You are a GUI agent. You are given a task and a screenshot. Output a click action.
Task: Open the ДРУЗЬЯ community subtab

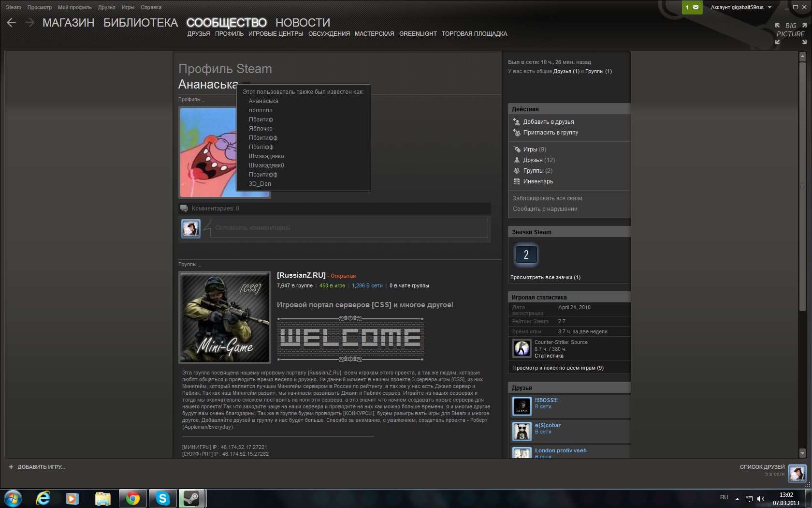pos(199,34)
